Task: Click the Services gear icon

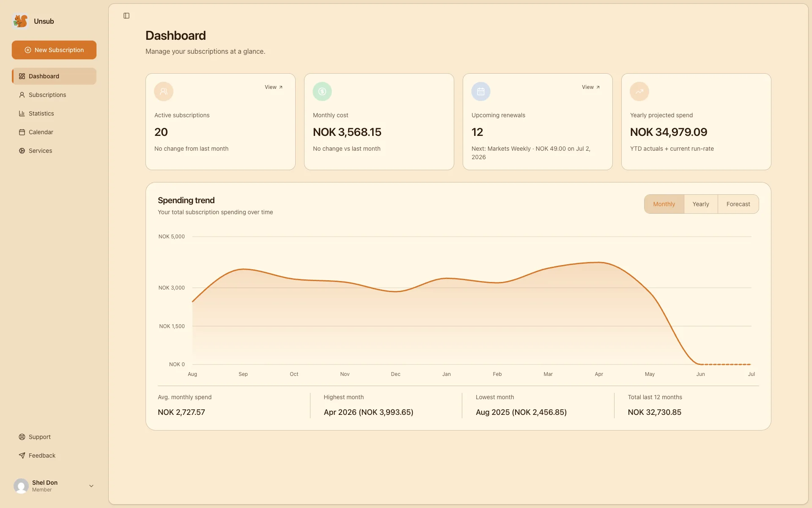Action: point(22,151)
